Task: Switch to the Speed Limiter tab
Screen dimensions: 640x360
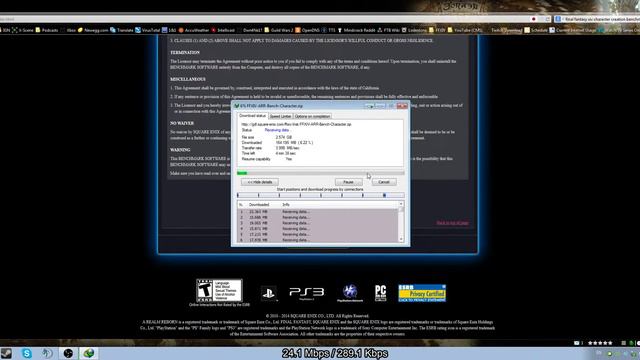Action: 280,116
